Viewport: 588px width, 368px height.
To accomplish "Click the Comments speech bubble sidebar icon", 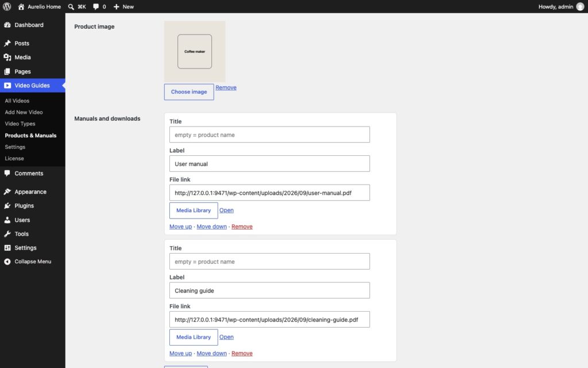I will pyautogui.click(x=7, y=173).
